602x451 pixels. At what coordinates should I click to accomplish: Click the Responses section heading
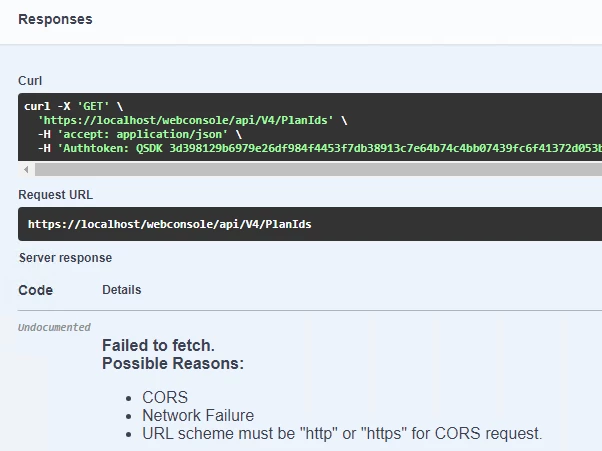55,19
